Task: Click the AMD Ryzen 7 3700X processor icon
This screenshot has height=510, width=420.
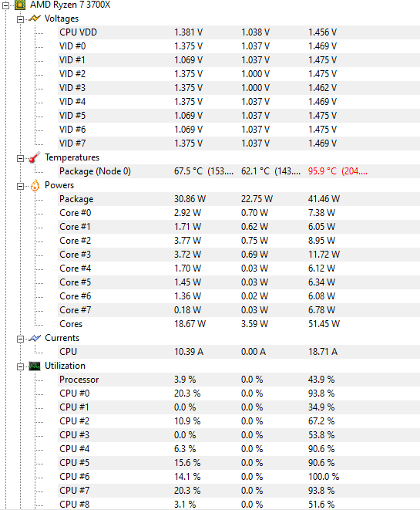Action: [20, 5]
